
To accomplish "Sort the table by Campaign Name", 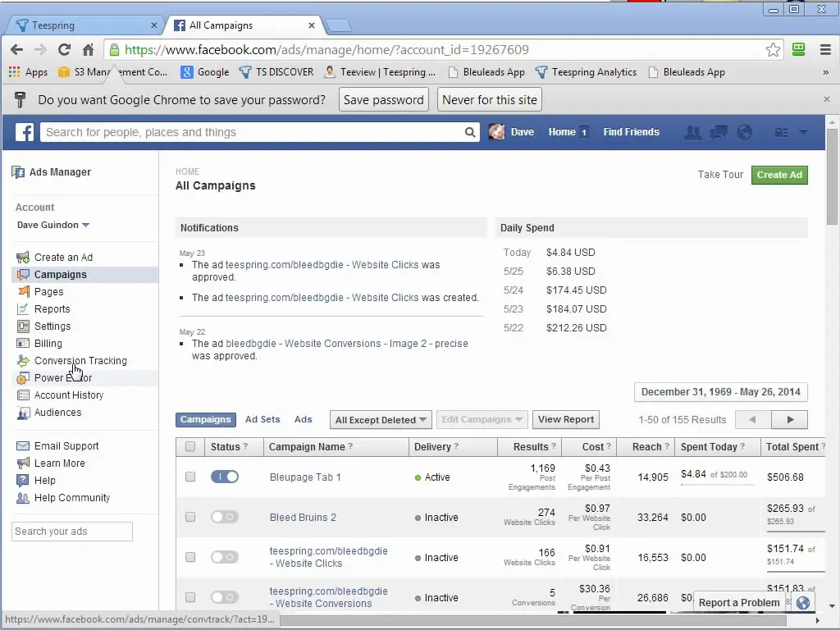I will pyautogui.click(x=307, y=447).
